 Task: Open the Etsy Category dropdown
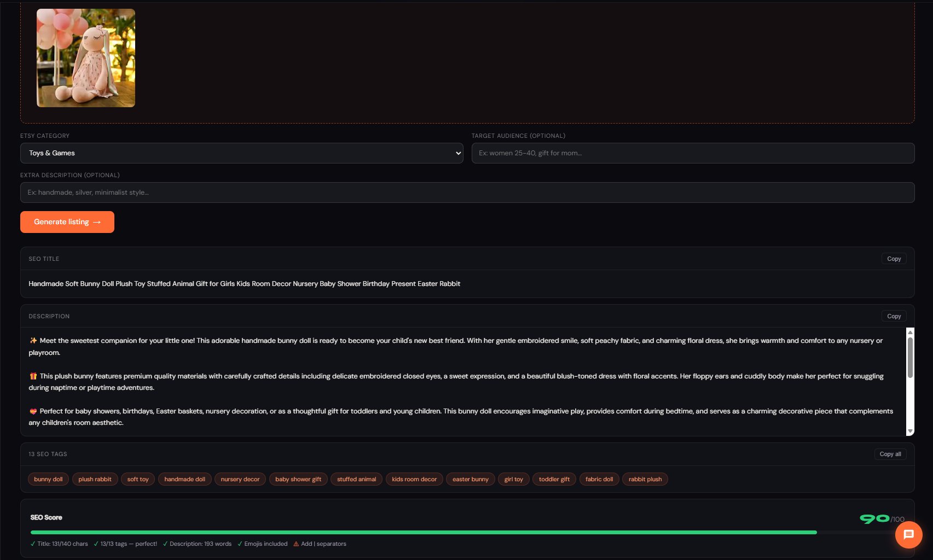(x=242, y=153)
